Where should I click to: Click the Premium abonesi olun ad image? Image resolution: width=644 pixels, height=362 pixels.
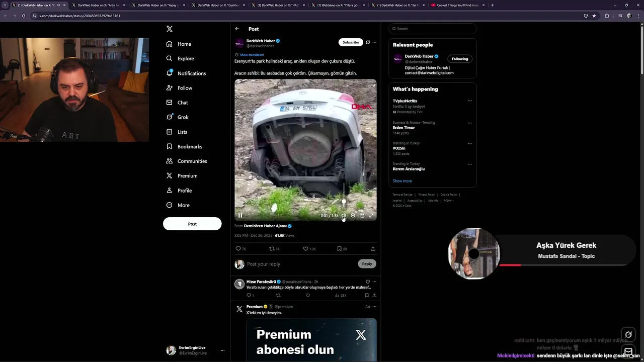pyautogui.click(x=311, y=340)
